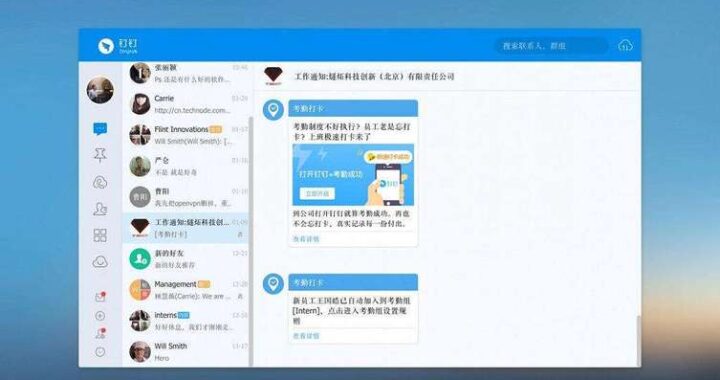
Task: Click the green 新的好友 avatar icon
Action: click(140, 259)
